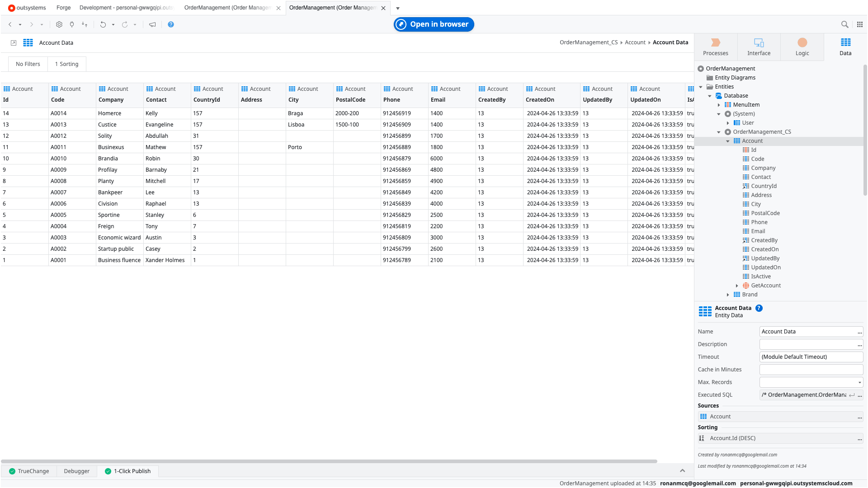Click the feedback megaphone icon
This screenshot has height=488, width=868.
click(152, 24)
